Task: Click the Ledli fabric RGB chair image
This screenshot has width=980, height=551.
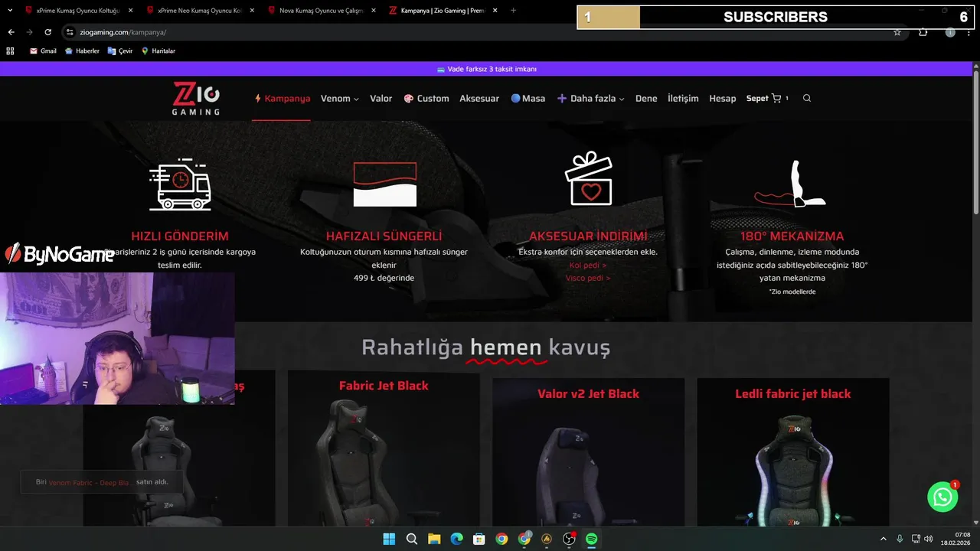Action: pyautogui.click(x=793, y=471)
